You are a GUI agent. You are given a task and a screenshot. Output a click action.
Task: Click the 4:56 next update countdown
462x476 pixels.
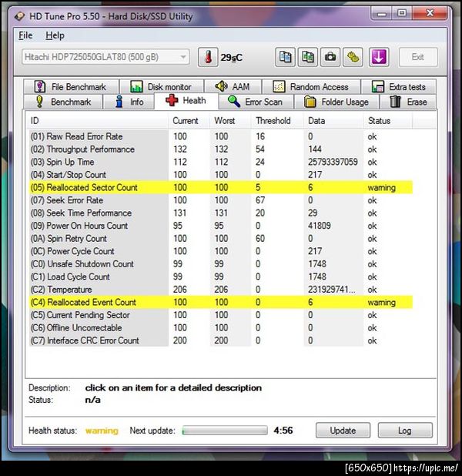pyautogui.click(x=283, y=430)
